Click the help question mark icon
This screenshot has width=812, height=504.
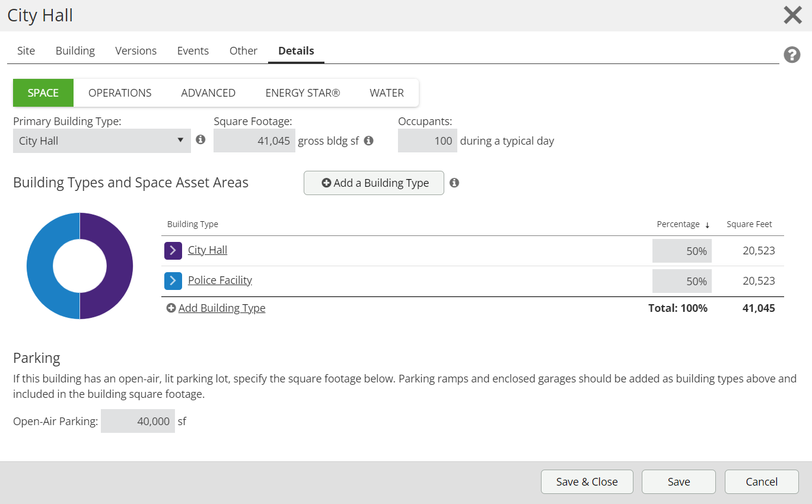(x=792, y=55)
